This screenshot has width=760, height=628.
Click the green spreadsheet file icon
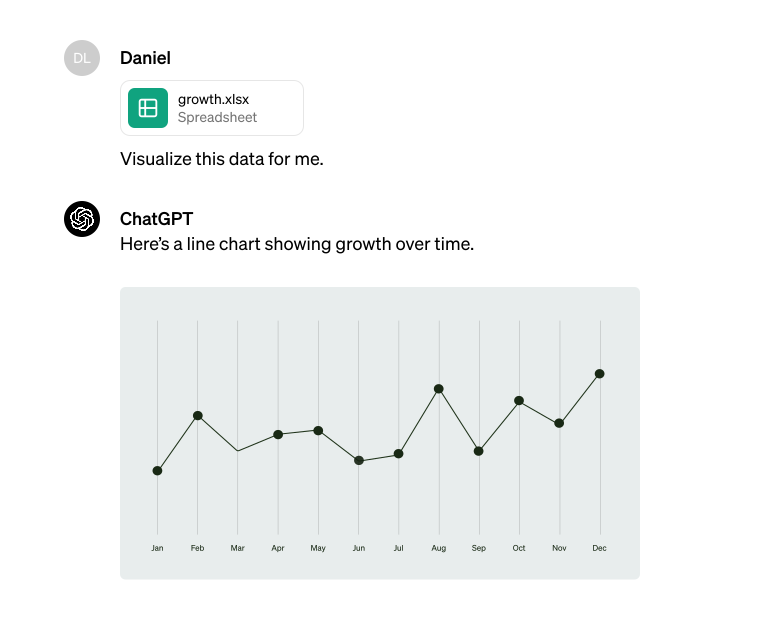point(148,108)
